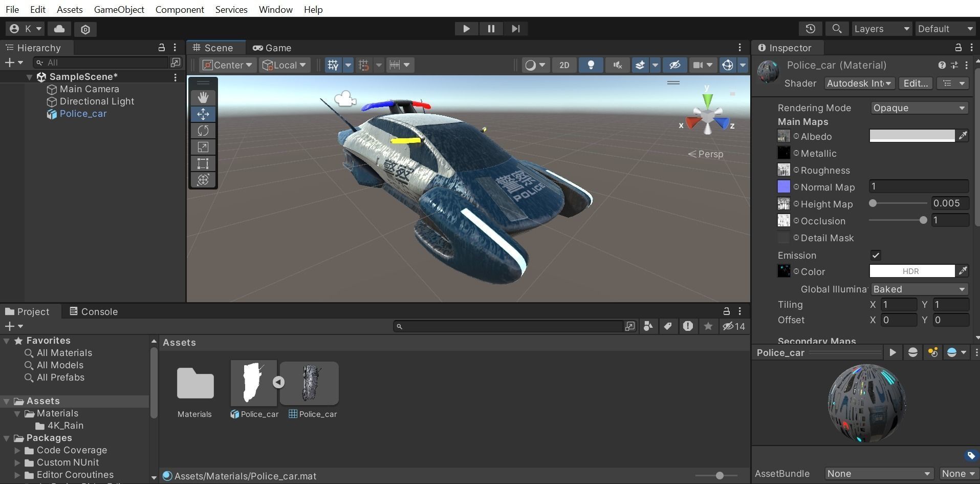The image size is (980, 484).
Task: Open the Component menu
Action: 180,9
